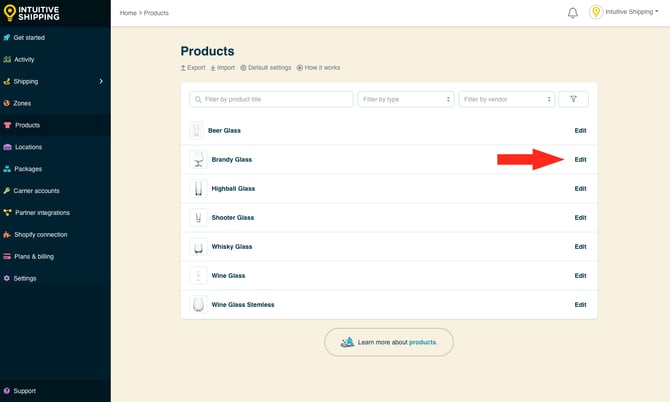
Task: Expand the Shipping submenu chevron
Action: point(101,81)
